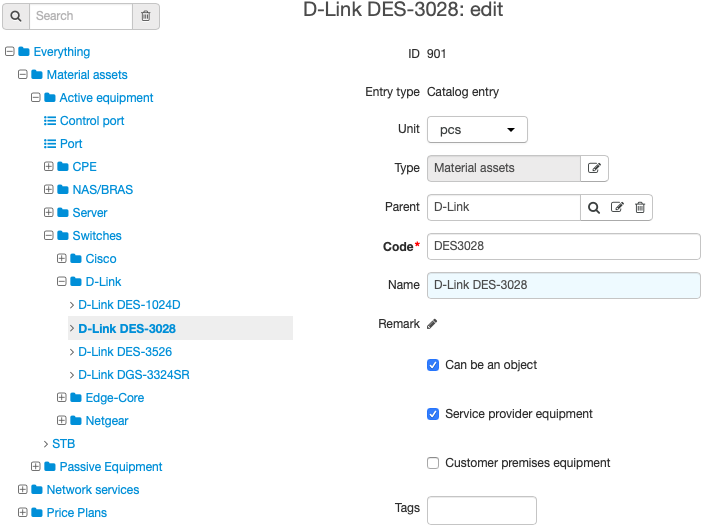Image resolution: width=702 pixels, height=527 pixels.
Task: Click the Netgear folder icon
Action: click(x=76, y=420)
